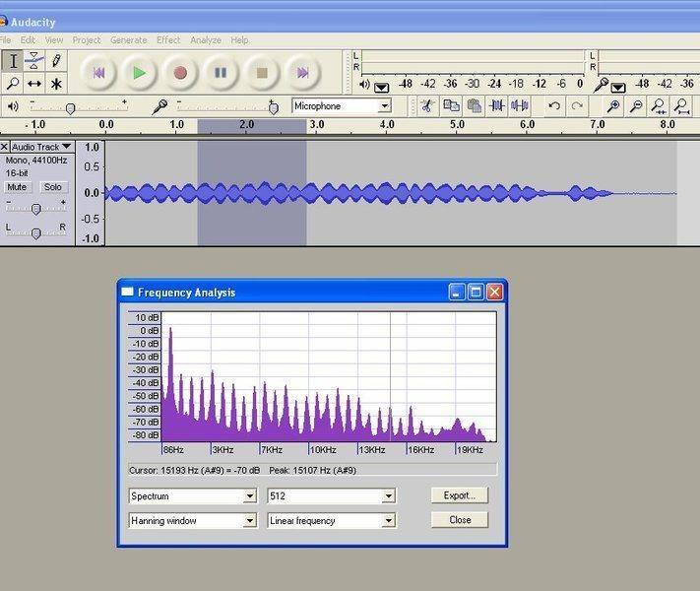The height and width of the screenshot is (591, 700).
Task: Redo the last action
Action: click(x=577, y=105)
